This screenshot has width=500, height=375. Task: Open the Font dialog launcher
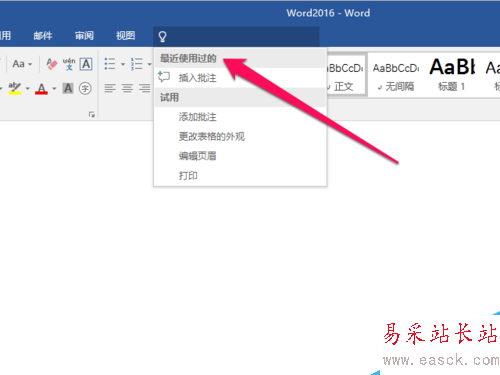[92, 114]
